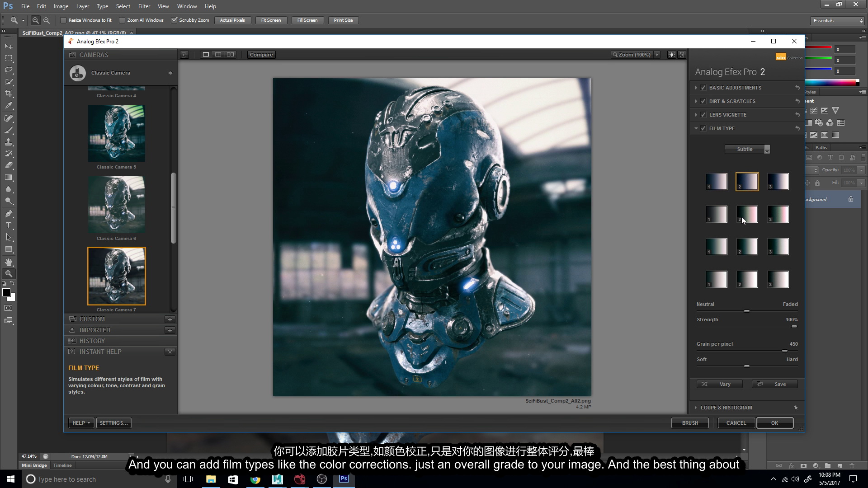Open the Zoom (100%) dropdown arrow
The height and width of the screenshot is (488, 868).
(657, 55)
